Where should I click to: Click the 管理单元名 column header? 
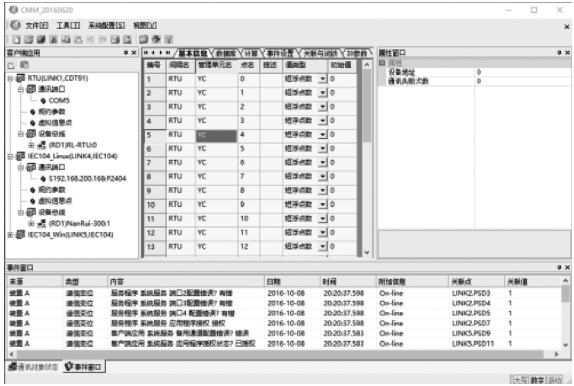(x=215, y=65)
